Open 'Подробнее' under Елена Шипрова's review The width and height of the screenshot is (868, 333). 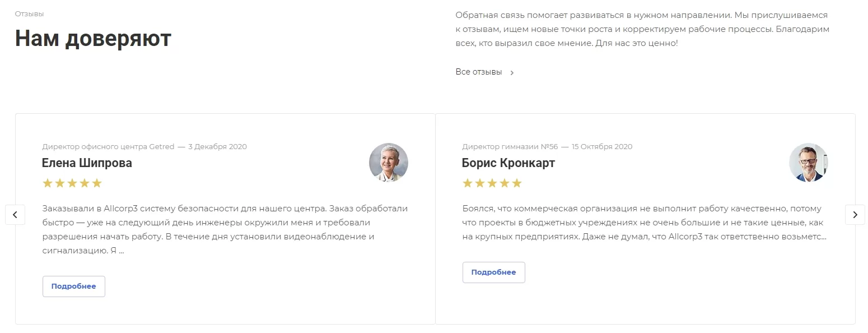[74, 286]
